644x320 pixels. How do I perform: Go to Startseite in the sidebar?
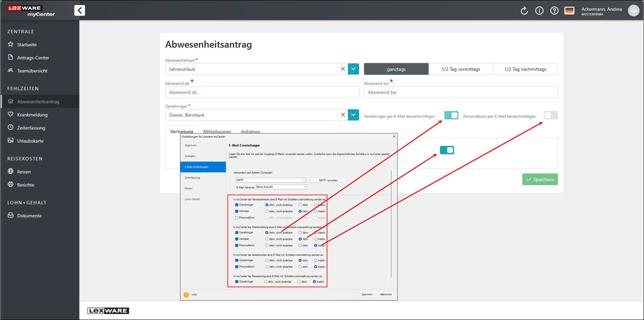point(26,44)
